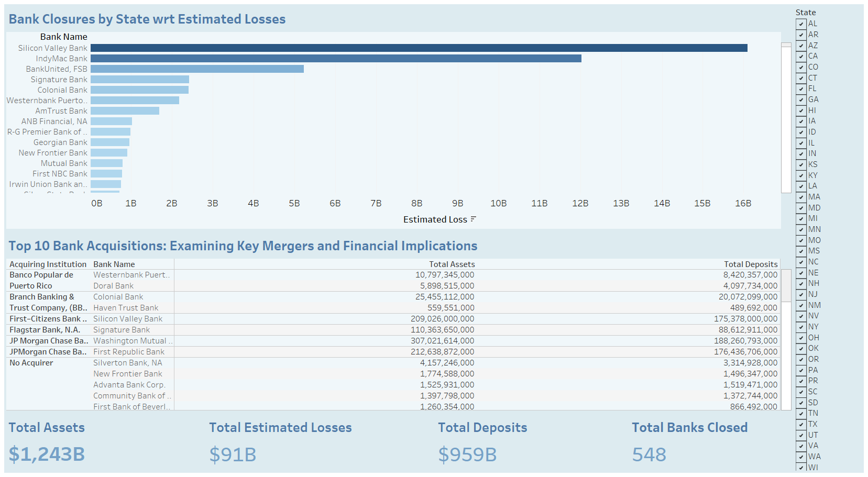Click the Top 10 Bank Acquisitions title
The height and width of the screenshot is (477, 868).
click(243, 246)
